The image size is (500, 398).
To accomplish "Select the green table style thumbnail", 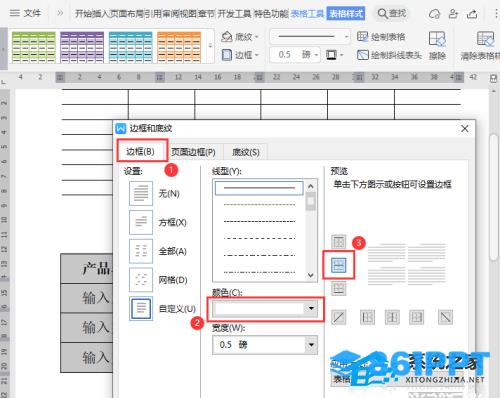I will tap(34, 47).
